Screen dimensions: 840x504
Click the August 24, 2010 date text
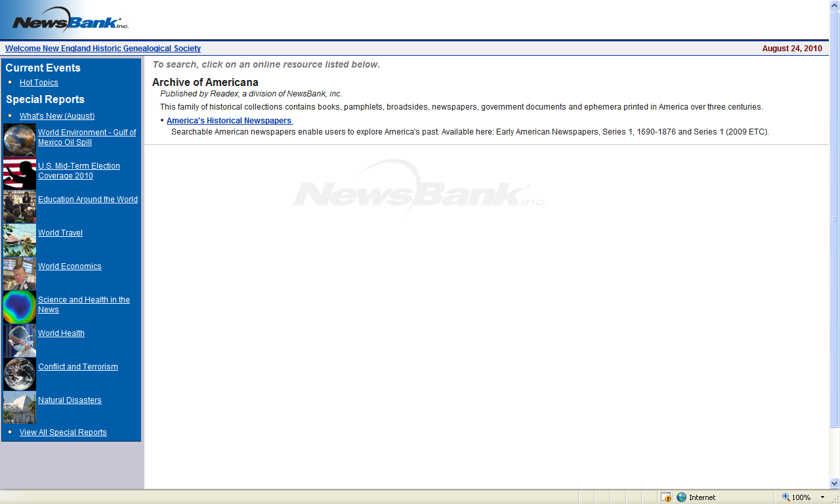click(x=792, y=49)
